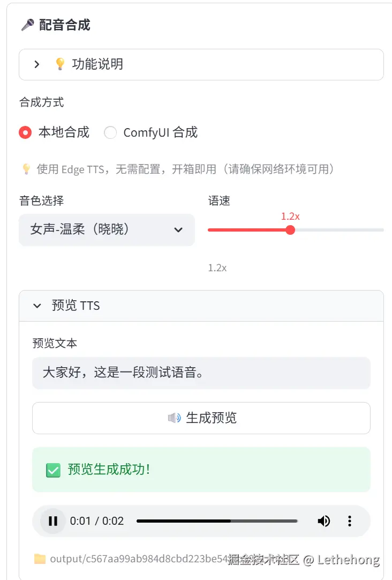The image size is (392, 580).
Task: Pause the audio preview playback
Action: click(52, 521)
